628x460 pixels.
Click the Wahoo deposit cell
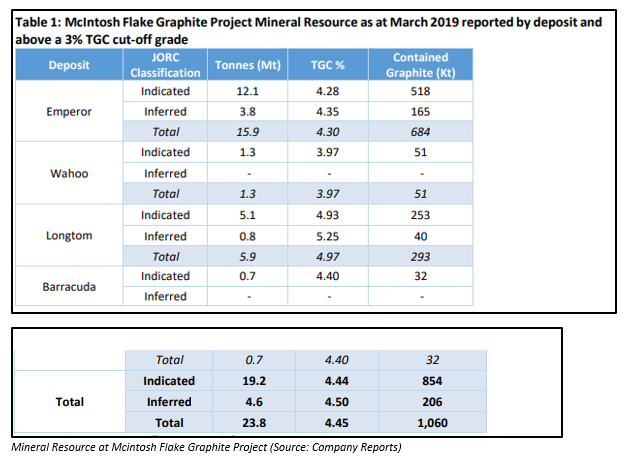(x=69, y=173)
